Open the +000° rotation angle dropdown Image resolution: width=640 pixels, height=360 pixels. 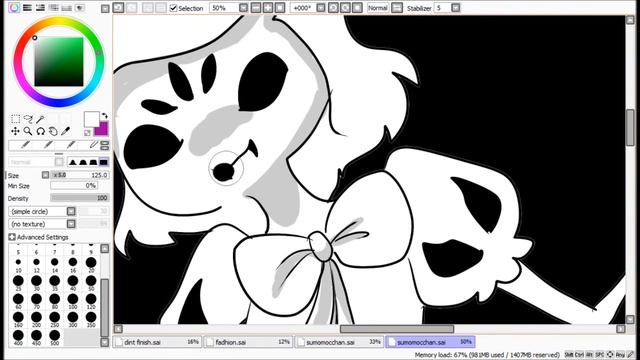pyautogui.click(x=321, y=8)
